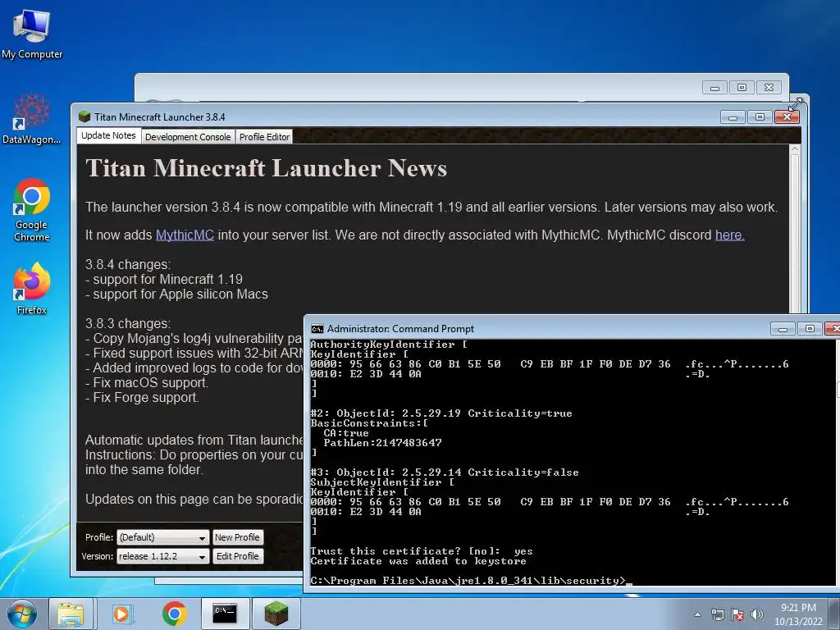Screen dimensions: 840x630
Task: Click the '3.8.4 changes:' text
Action: click(128, 265)
